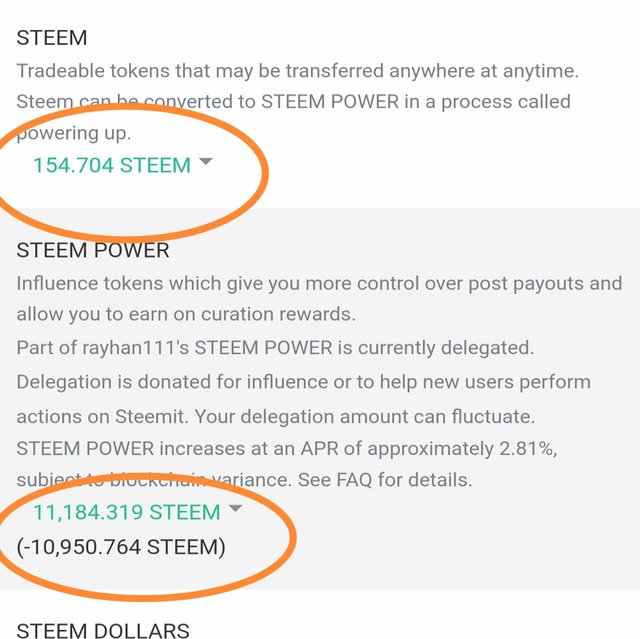
Task: Select the STEEM POWER section heading
Action: 93,250
